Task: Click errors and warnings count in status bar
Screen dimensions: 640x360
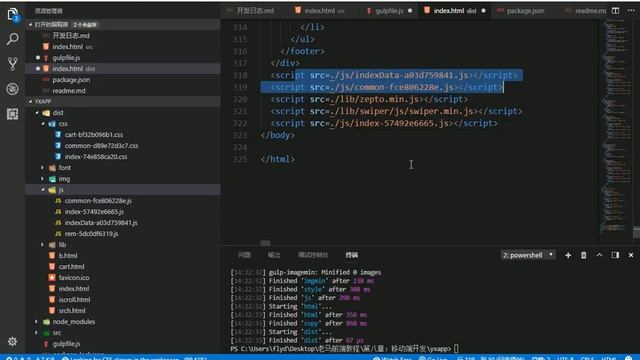Action: click(x=18, y=358)
